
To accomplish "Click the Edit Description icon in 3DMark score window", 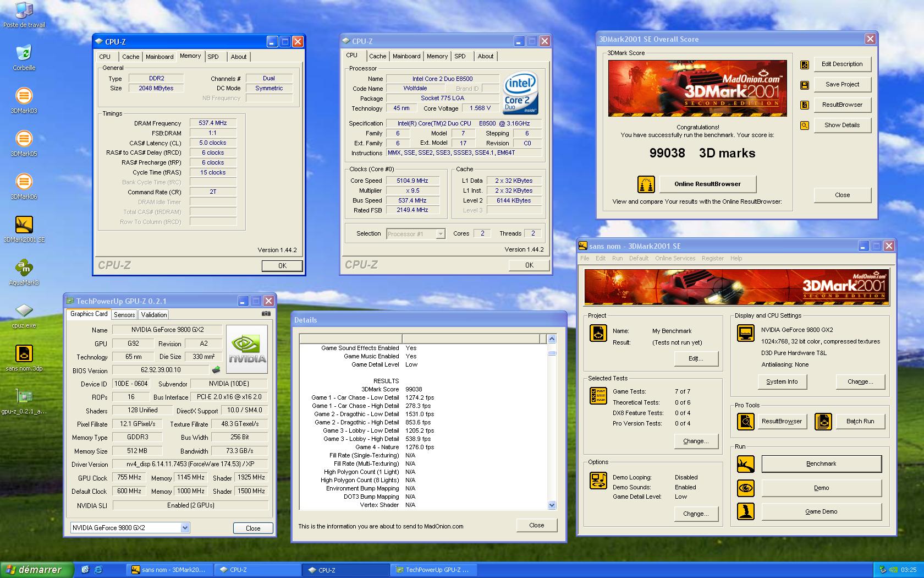I will coord(805,65).
